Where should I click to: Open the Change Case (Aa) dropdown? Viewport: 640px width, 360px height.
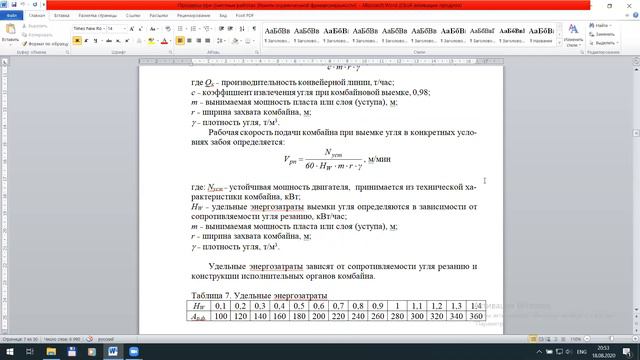[153, 29]
